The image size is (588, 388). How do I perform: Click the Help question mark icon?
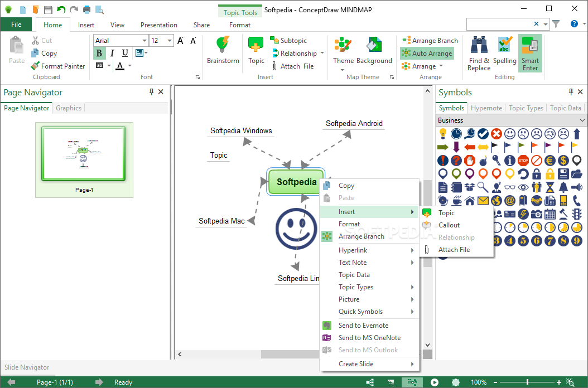click(574, 23)
